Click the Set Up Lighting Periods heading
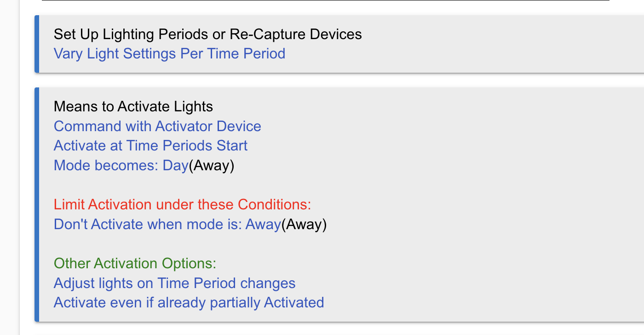 click(x=208, y=34)
